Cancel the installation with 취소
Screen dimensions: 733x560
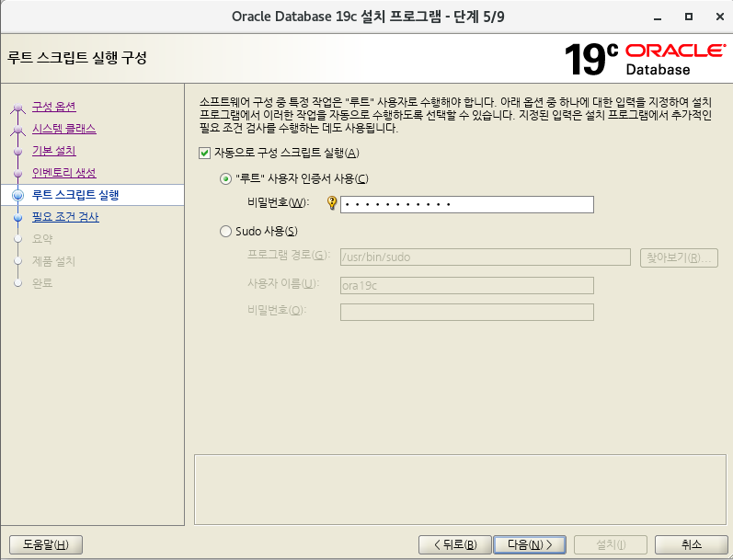(x=691, y=544)
